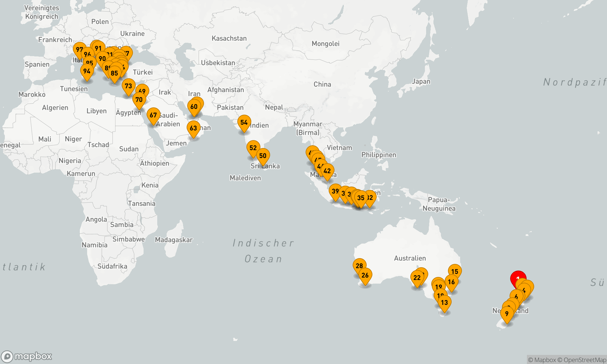
Task: Open marker 67 over Saudi Arabia
Action: pyautogui.click(x=153, y=115)
